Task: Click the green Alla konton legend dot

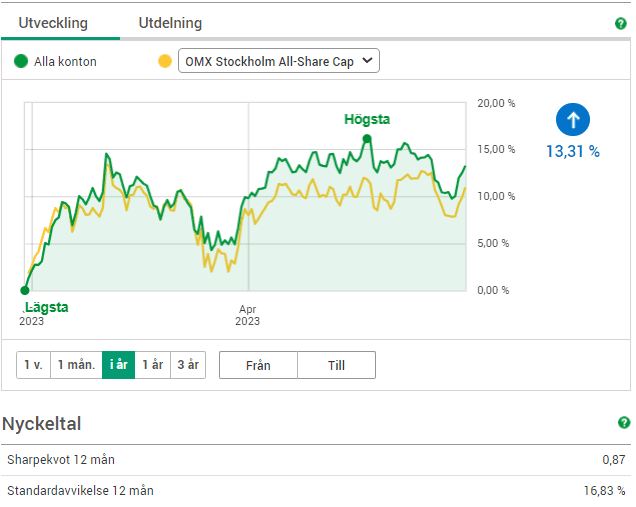Action: (21, 62)
